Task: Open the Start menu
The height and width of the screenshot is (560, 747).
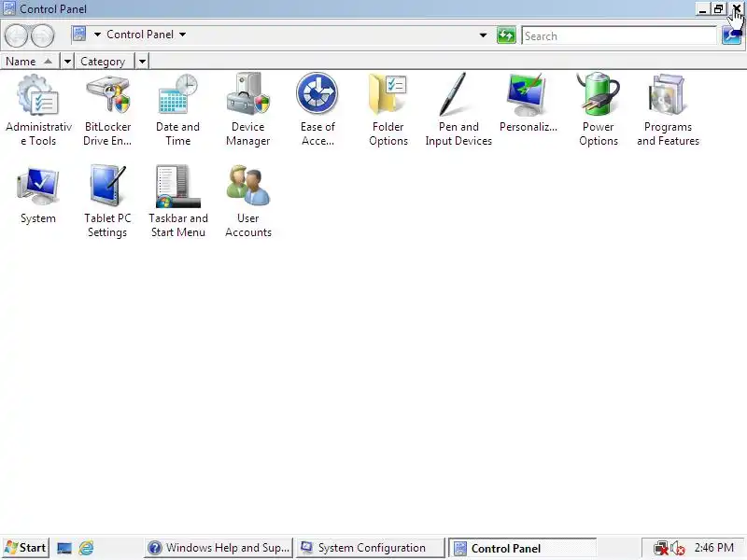Action: (x=25, y=548)
